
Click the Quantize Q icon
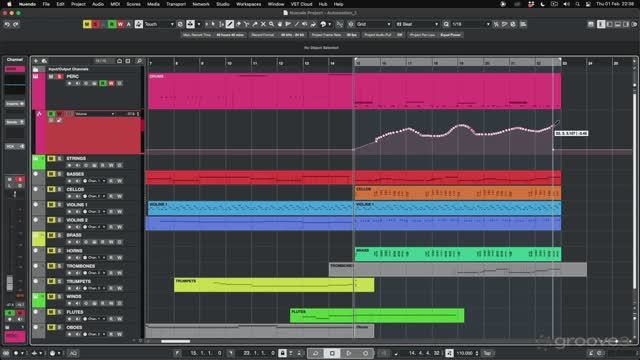click(x=446, y=24)
